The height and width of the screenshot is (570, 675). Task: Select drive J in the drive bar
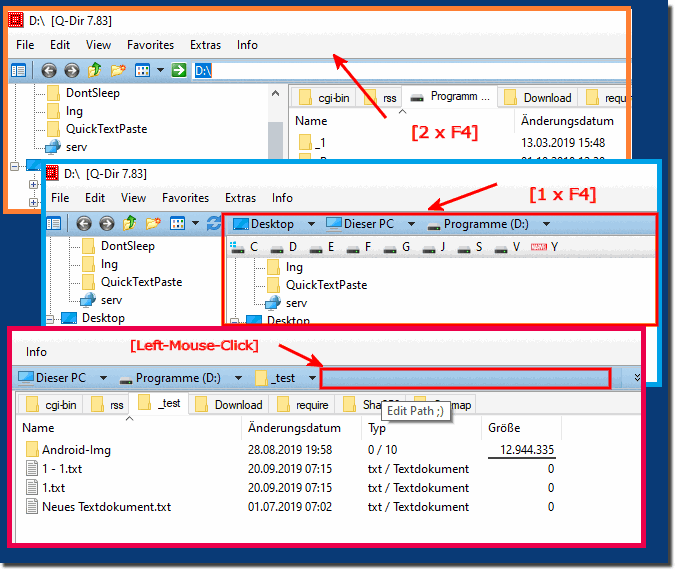coord(433,247)
